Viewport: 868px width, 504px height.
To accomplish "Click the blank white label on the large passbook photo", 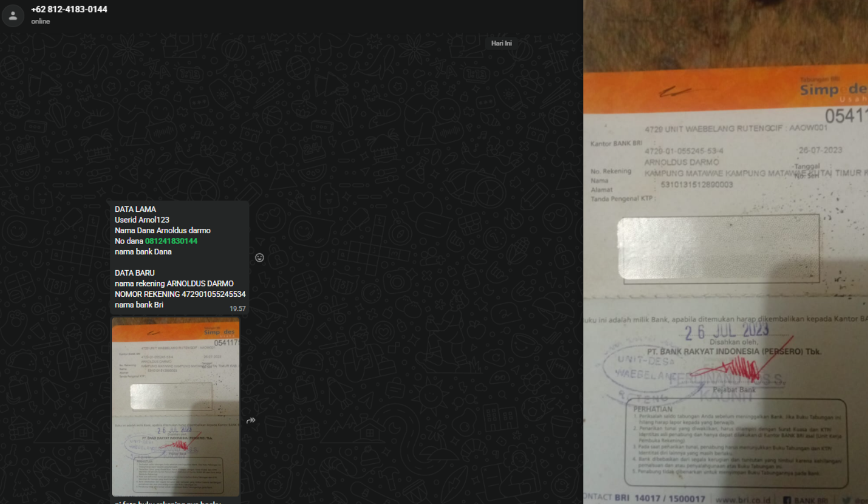I will pos(719,248).
